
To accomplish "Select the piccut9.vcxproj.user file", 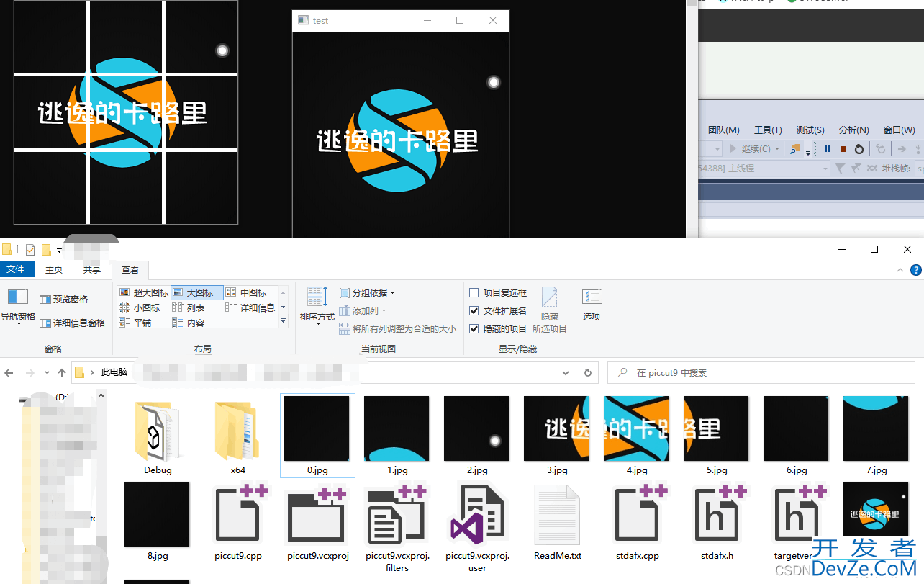I will [477, 528].
